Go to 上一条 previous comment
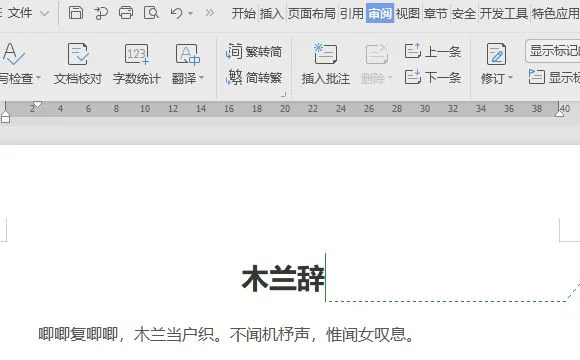Screen dimensions: 580x360 433,51
